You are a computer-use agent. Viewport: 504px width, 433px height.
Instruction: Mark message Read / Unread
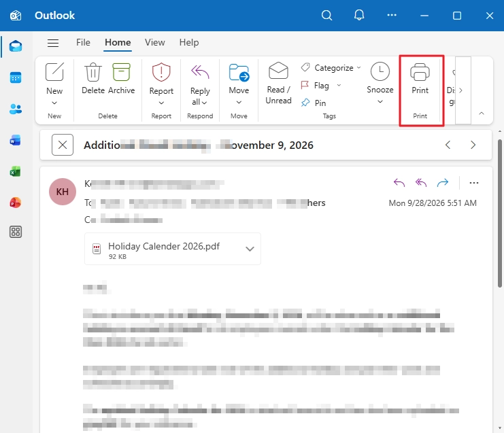pos(278,83)
